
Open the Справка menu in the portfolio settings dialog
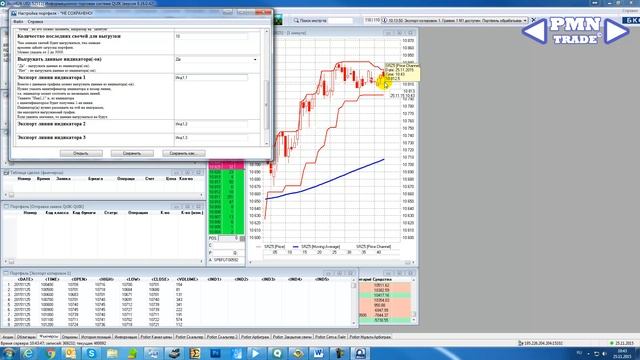(35, 22)
